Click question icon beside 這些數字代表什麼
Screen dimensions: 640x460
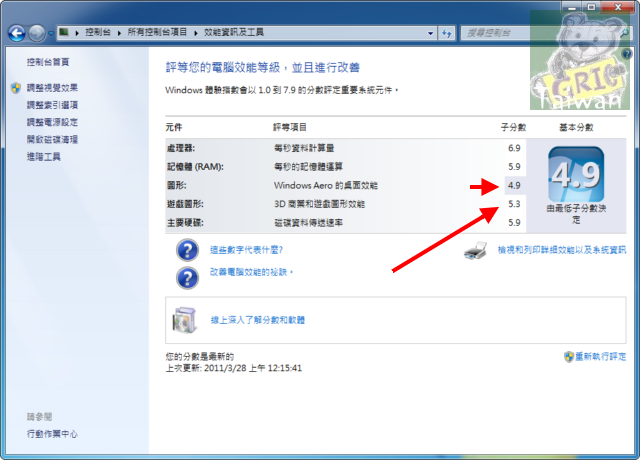187,250
